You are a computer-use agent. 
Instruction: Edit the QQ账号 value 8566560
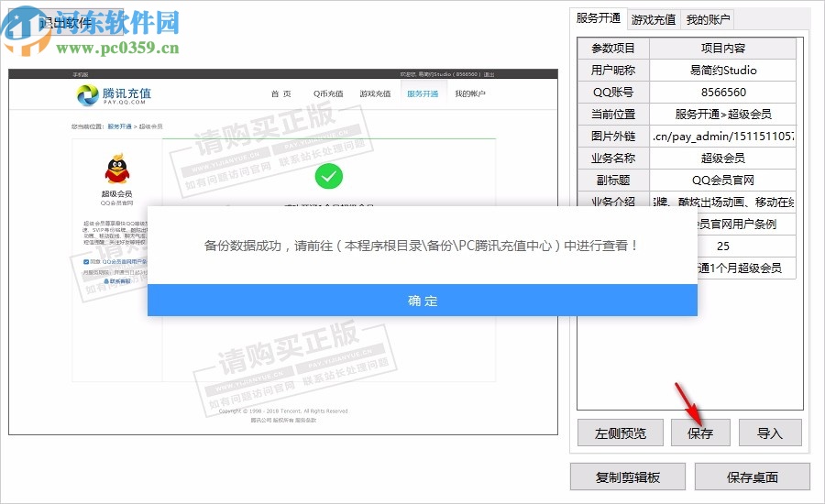(x=723, y=92)
